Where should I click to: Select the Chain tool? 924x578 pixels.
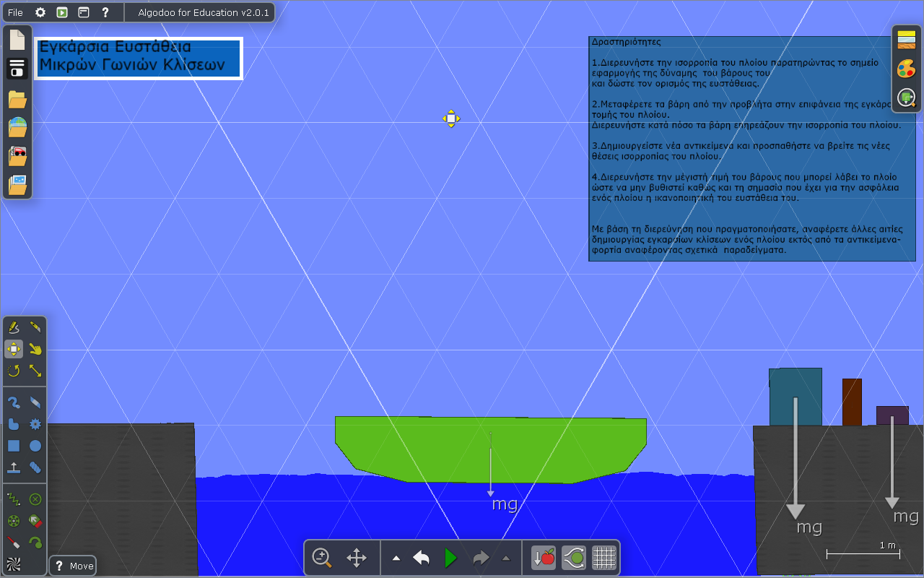click(35, 467)
